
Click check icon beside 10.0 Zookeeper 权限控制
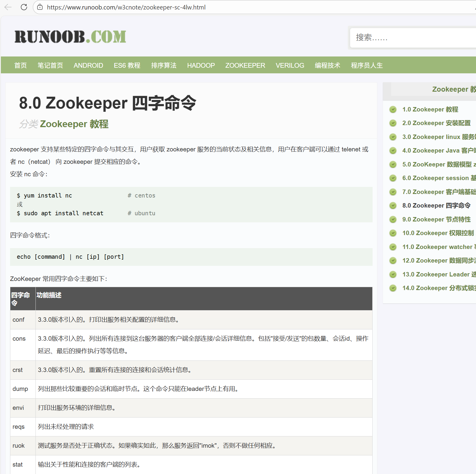click(x=393, y=233)
